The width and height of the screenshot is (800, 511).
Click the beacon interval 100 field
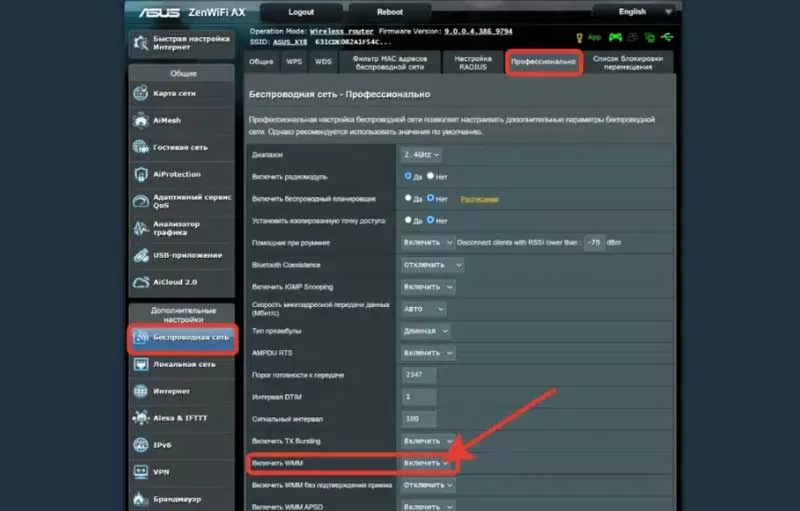pyautogui.click(x=419, y=419)
